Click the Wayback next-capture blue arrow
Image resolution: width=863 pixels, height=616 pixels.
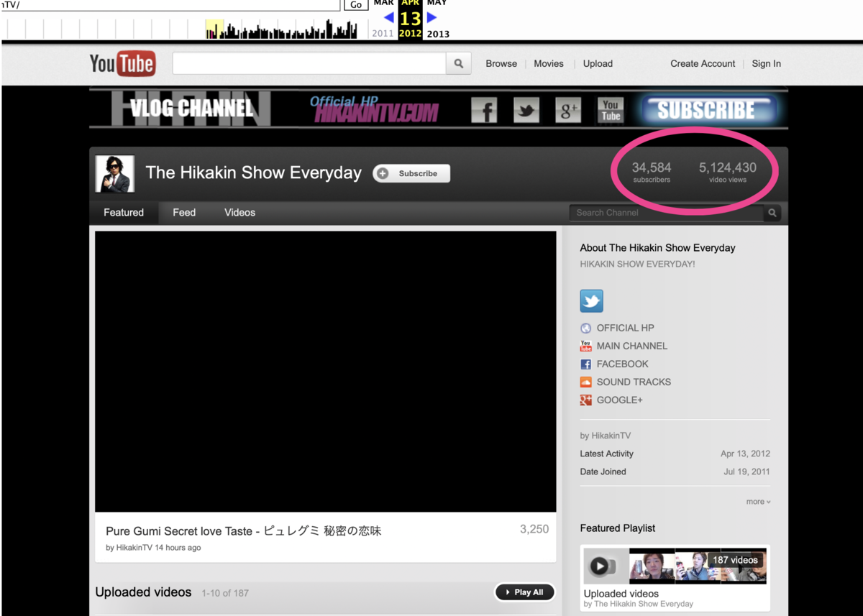(x=431, y=17)
